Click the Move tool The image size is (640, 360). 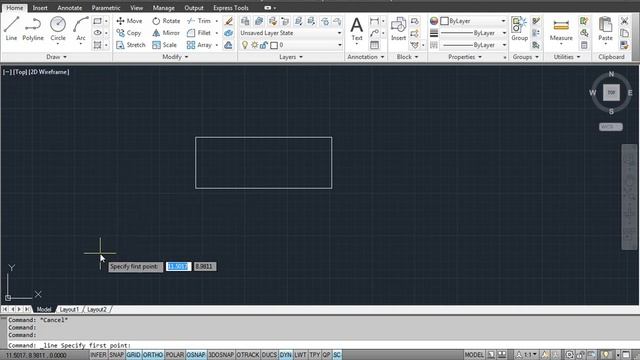tap(129, 21)
